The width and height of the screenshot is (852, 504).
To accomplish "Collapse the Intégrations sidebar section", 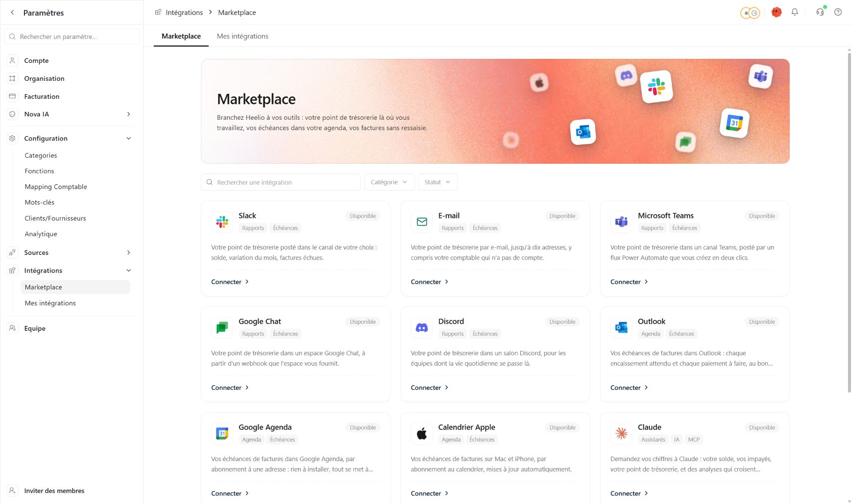I will (129, 270).
